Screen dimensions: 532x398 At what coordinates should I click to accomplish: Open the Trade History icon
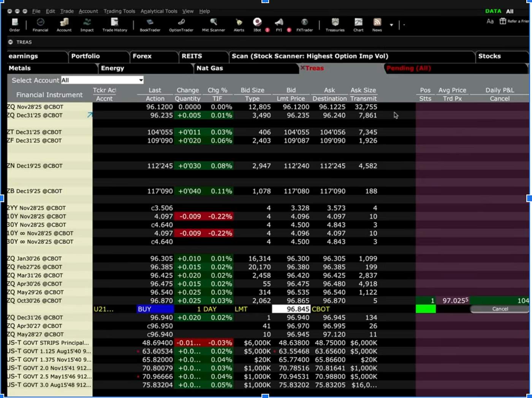pos(115,25)
